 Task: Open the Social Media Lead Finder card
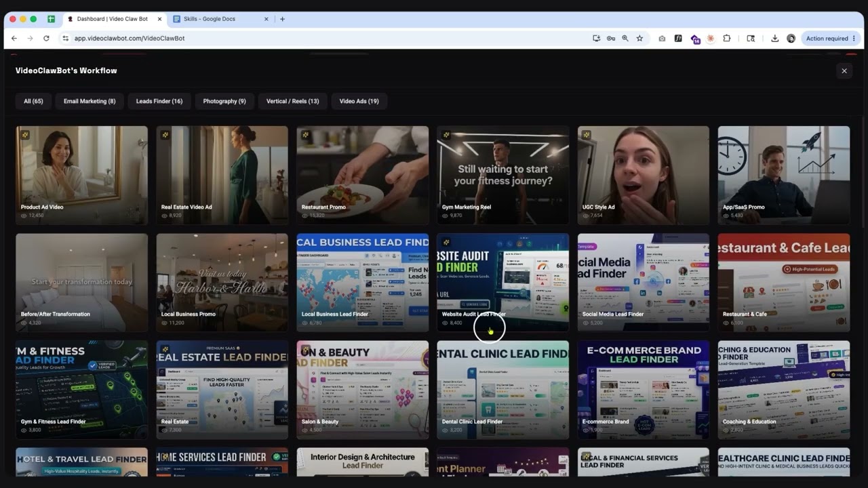pyautogui.click(x=643, y=283)
